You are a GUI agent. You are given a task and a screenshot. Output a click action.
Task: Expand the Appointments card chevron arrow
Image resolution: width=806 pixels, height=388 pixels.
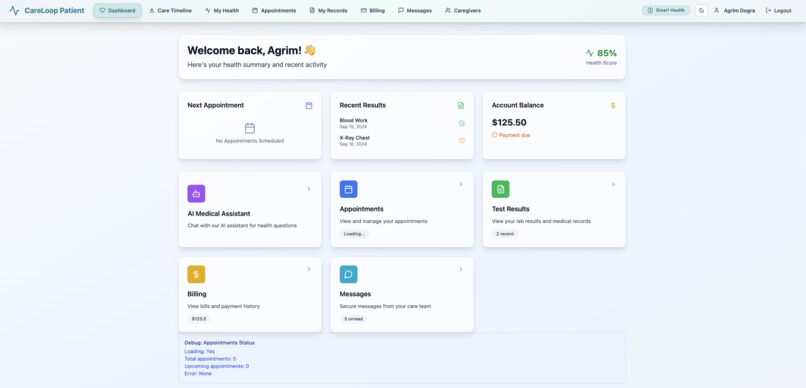click(x=461, y=184)
